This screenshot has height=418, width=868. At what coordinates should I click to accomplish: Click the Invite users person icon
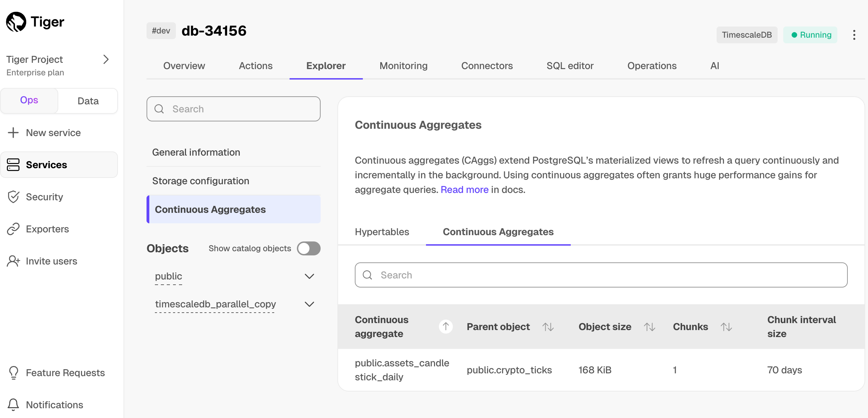point(13,261)
